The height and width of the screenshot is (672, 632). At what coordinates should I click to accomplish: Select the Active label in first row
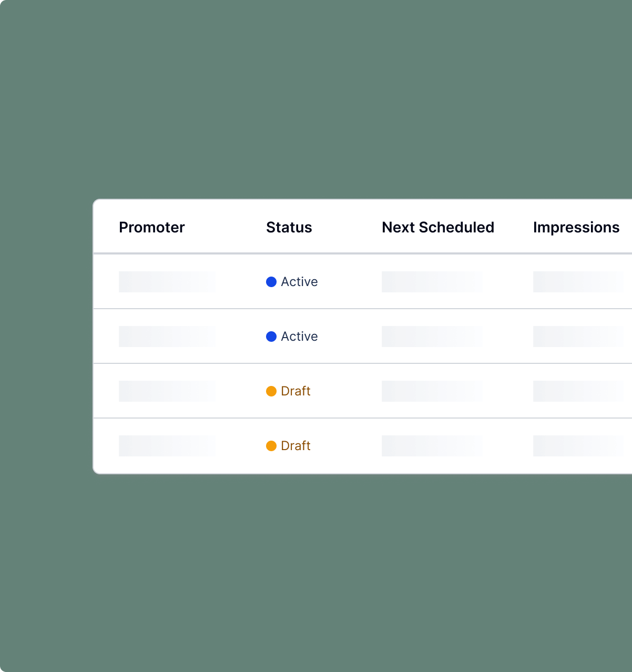(299, 282)
